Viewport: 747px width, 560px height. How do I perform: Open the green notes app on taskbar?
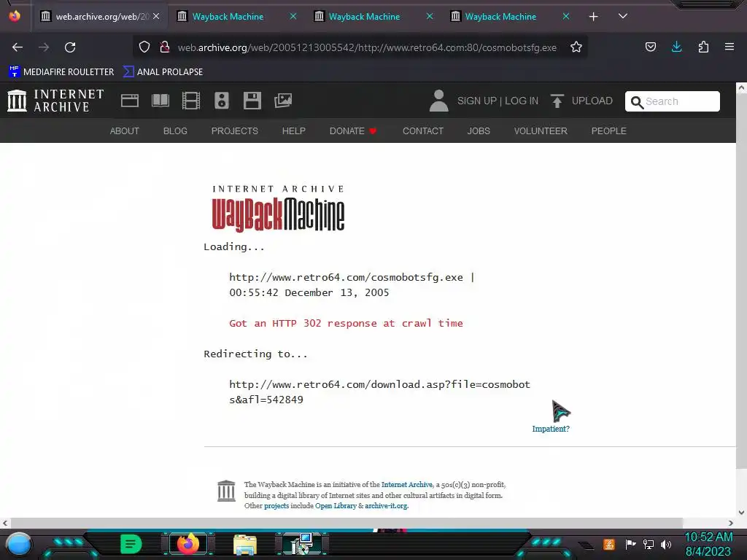click(x=131, y=544)
